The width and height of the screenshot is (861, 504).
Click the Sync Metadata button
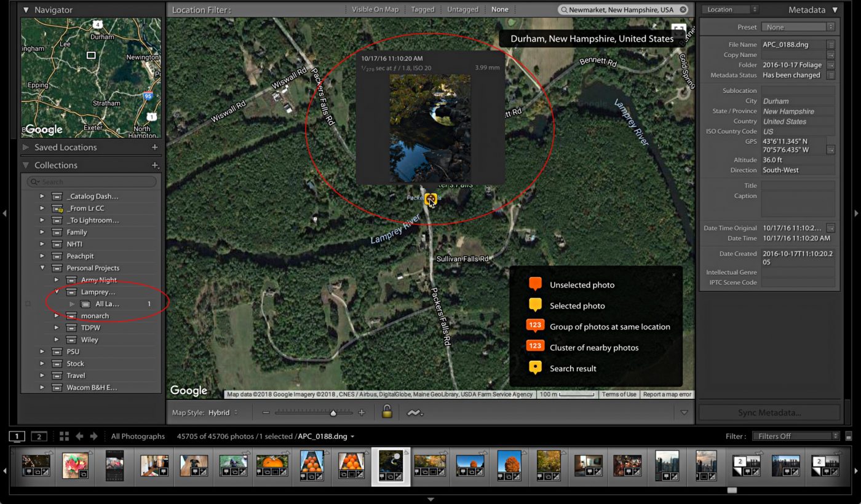[x=769, y=412]
